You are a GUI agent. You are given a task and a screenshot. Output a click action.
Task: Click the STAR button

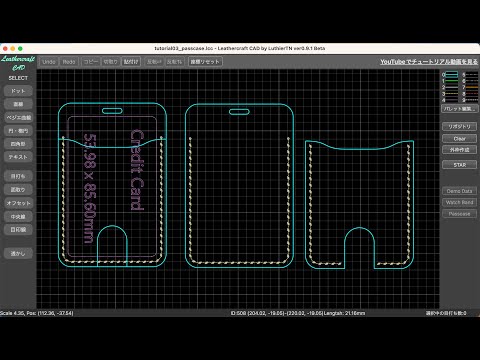(460, 165)
